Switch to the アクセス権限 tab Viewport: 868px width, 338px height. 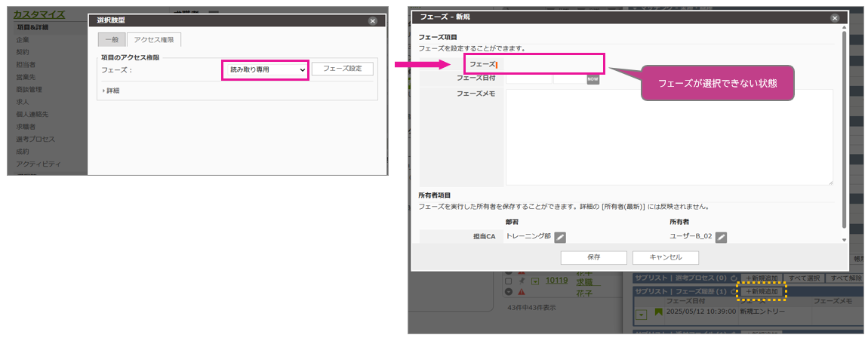point(154,40)
